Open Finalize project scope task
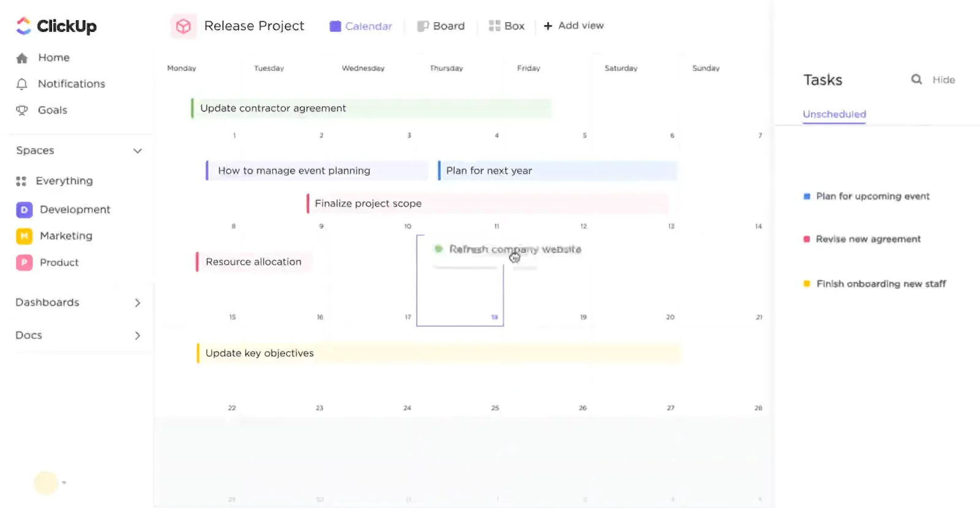Image resolution: width=980 pixels, height=508 pixels. (x=488, y=203)
